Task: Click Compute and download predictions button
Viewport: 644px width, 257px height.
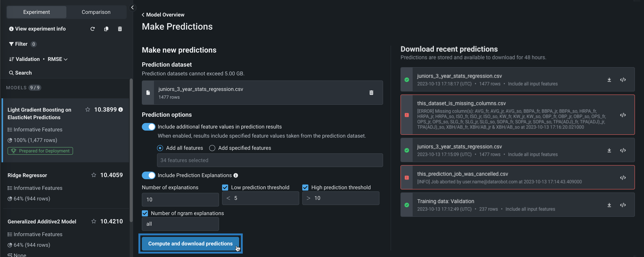Action: pyautogui.click(x=190, y=244)
